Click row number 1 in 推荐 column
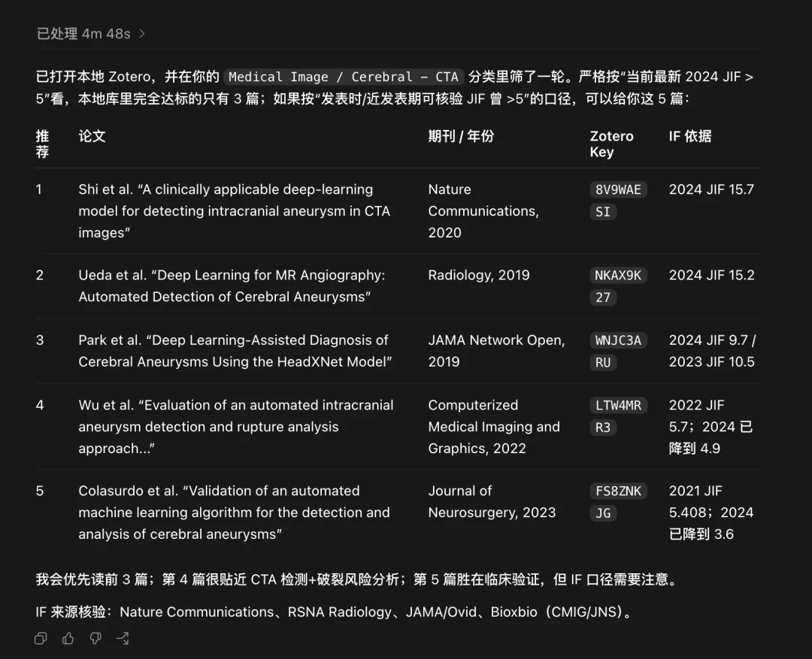The height and width of the screenshot is (659, 812). pyautogui.click(x=39, y=189)
